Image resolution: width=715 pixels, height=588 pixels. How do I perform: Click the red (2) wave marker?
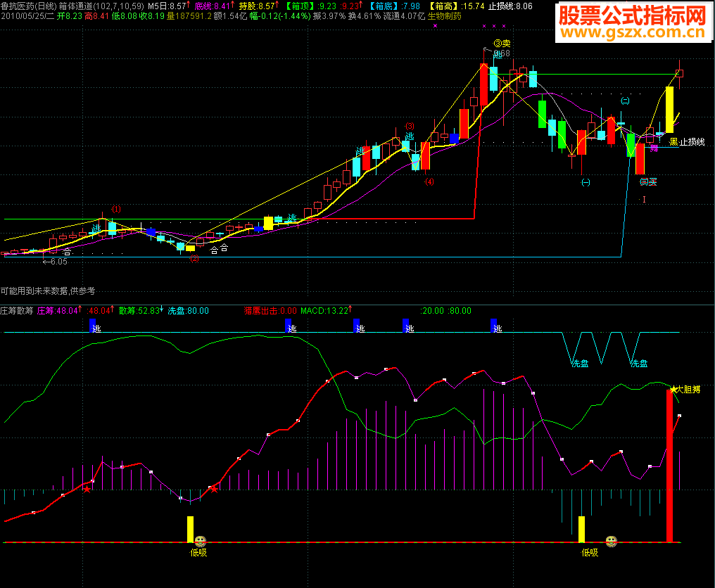coord(195,258)
